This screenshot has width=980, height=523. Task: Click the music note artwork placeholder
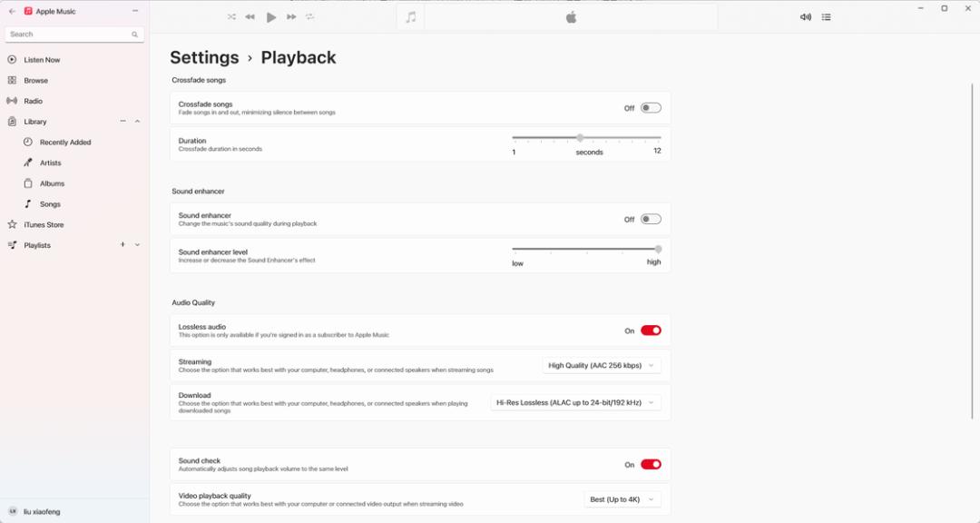coord(411,17)
